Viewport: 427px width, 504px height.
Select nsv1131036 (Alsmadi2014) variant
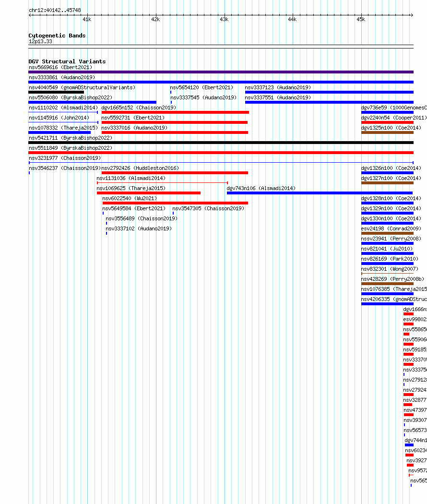tap(131, 178)
